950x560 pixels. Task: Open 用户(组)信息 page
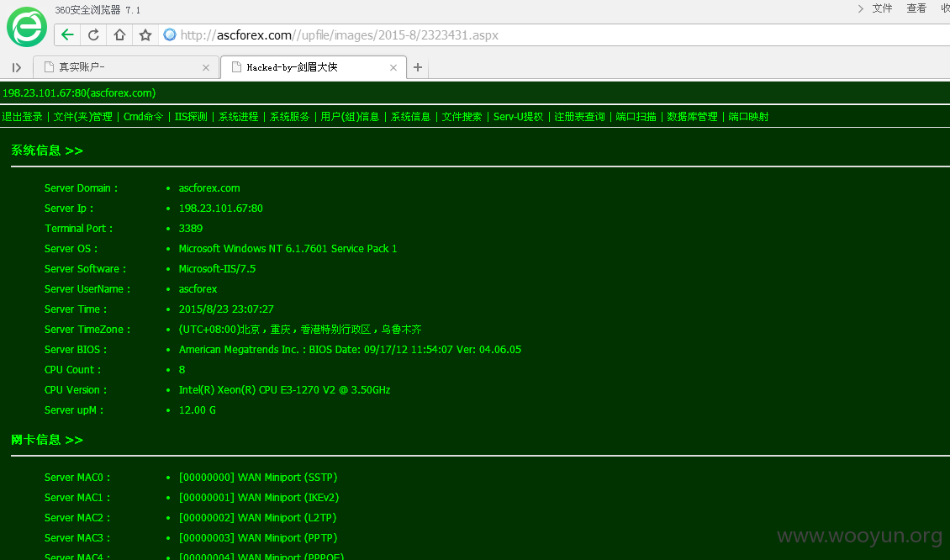(x=350, y=116)
